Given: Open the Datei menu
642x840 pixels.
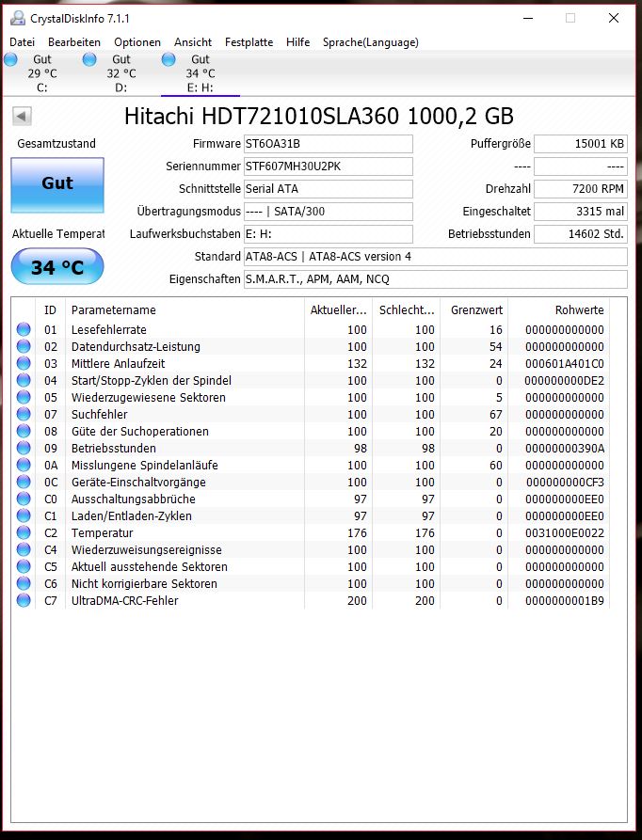Looking at the screenshot, I should click(x=22, y=41).
